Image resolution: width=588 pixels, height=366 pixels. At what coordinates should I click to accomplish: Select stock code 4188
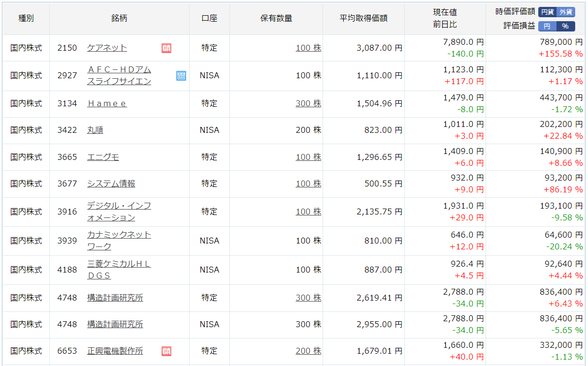click(67, 270)
